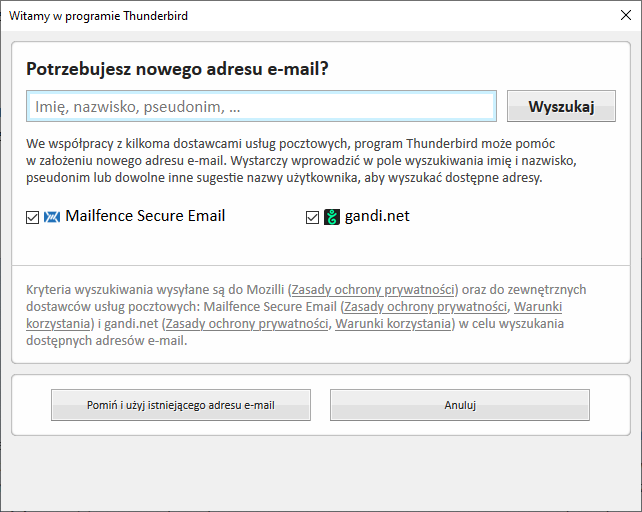Image resolution: width=642 pixels, height=512 pixels.
Task: Open gandi.net's Zasady ochrony prywatności link
Action: (247, 324)
